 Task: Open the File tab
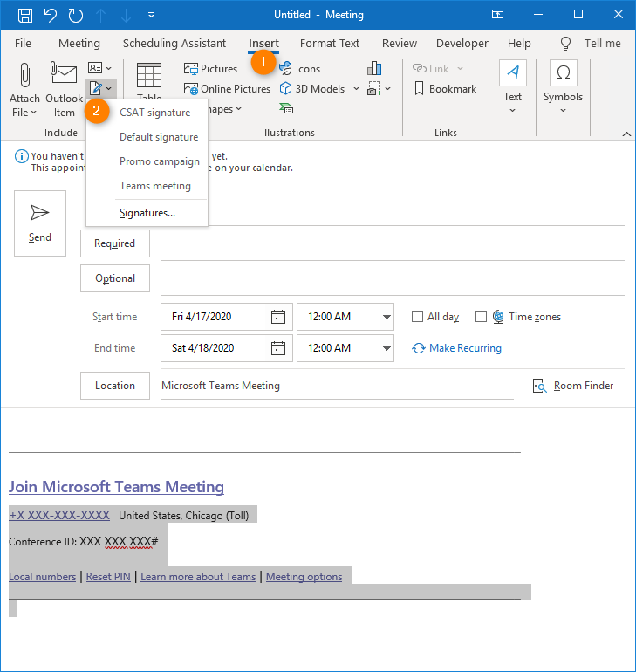[x=23, y=44]
